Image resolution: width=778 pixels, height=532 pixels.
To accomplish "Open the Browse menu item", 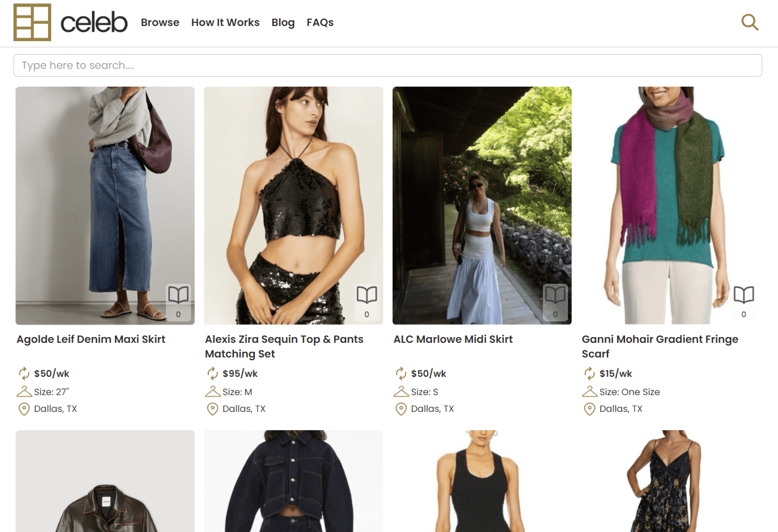I will pyautogui.click(x=160, y=22).
